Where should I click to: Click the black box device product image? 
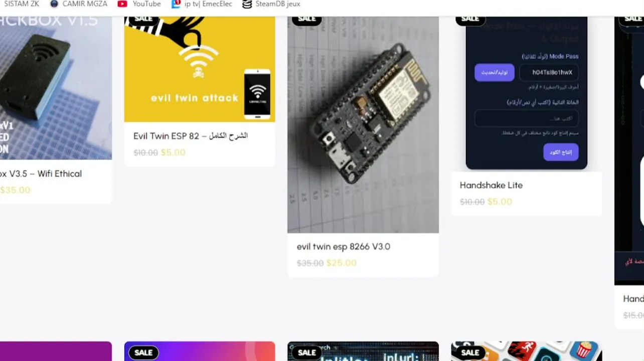point(56,88)
